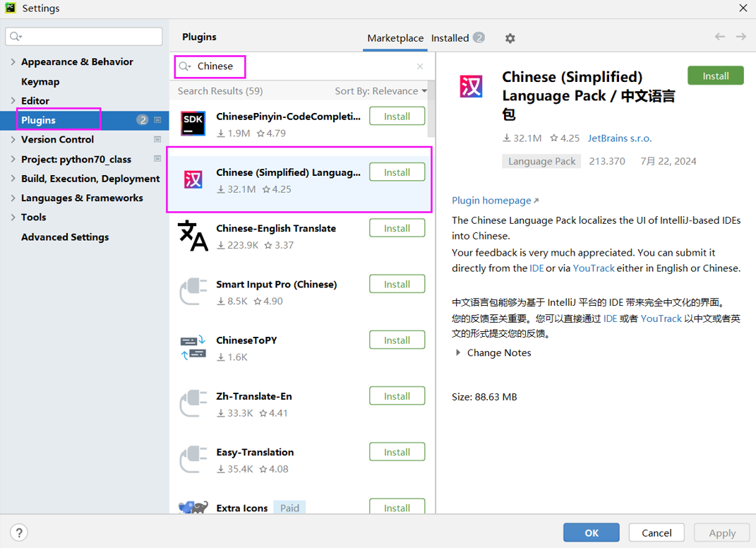Click the Size: 88.63 MB text
The image size is (756, 548).
click(484, 397)
